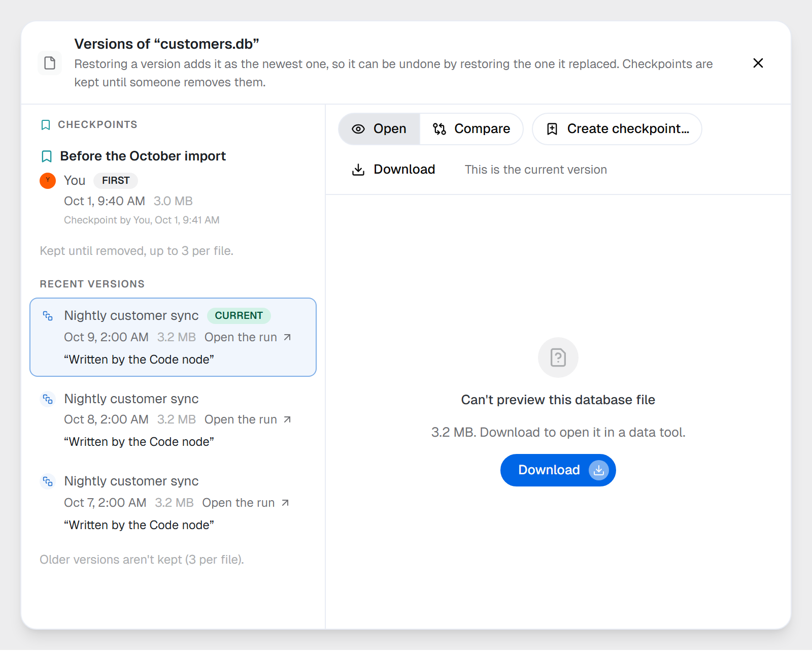Click "Can't preview this database file" heading

click(x=558, y=400)
